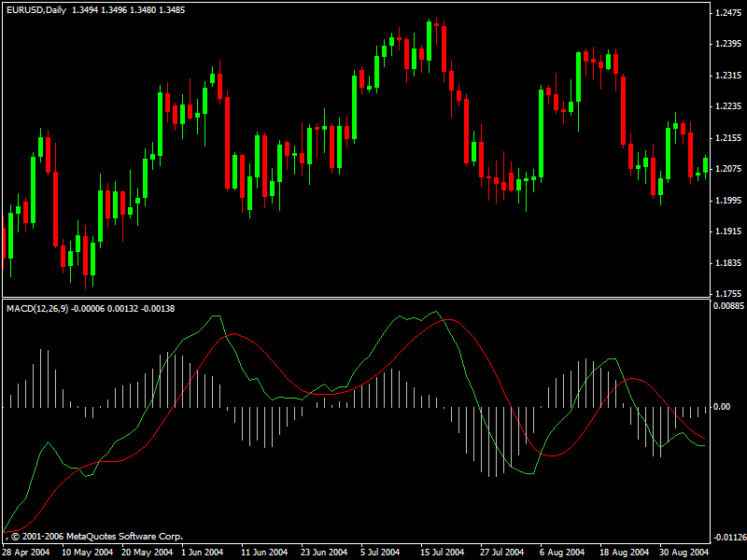The image size is (747, 560).
Task: Click the MACD(12,26,9) indicator label
Action: click(37, 309)
